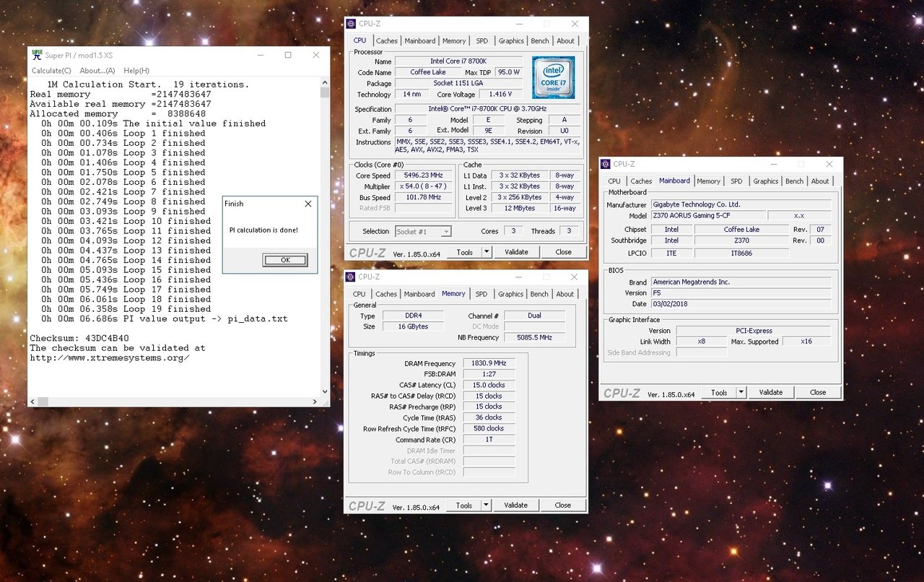Image resolution: width=924 pixels, height=582 pixels.
Task: Click Close button in top CPU-Z window
Action: [x=564, y=252]
